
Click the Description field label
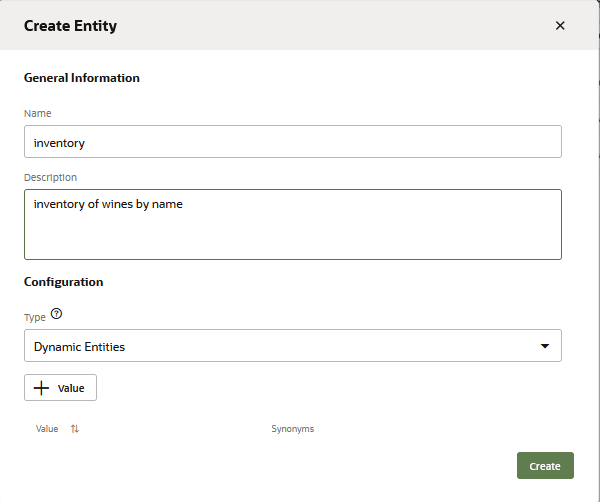[50, 178]
